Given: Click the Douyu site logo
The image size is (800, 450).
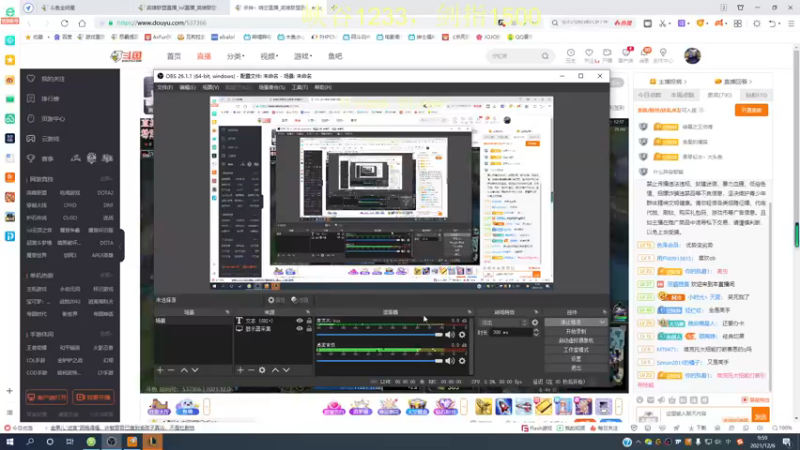Looking at the screenshot, I should pos(126,56).
